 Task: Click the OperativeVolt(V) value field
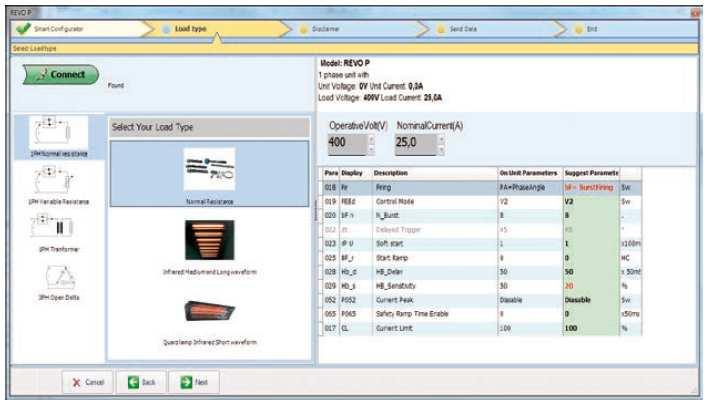[x=347, y=144]
